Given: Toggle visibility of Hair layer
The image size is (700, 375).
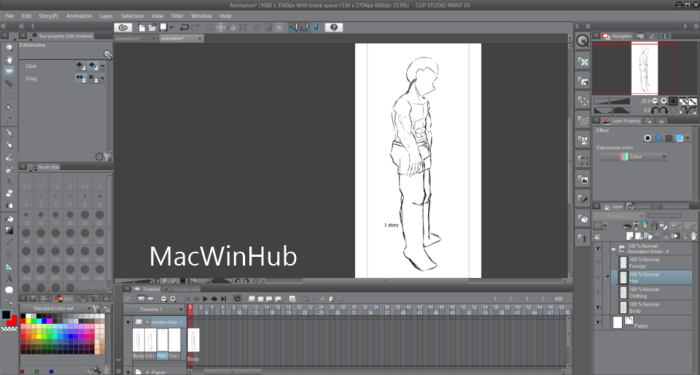Looking at the screenshot, I should (x=598, y=278).
